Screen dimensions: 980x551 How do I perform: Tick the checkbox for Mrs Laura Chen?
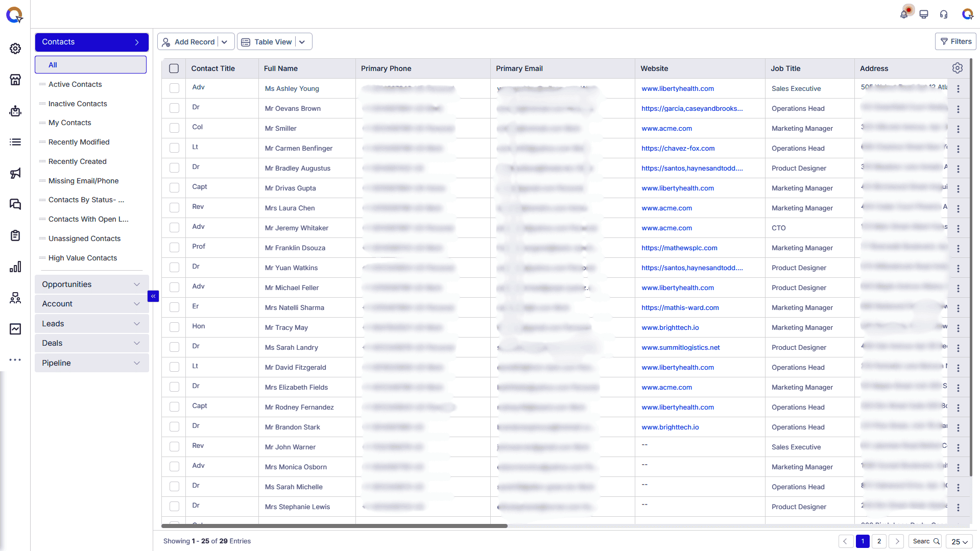tap(174, 207)
